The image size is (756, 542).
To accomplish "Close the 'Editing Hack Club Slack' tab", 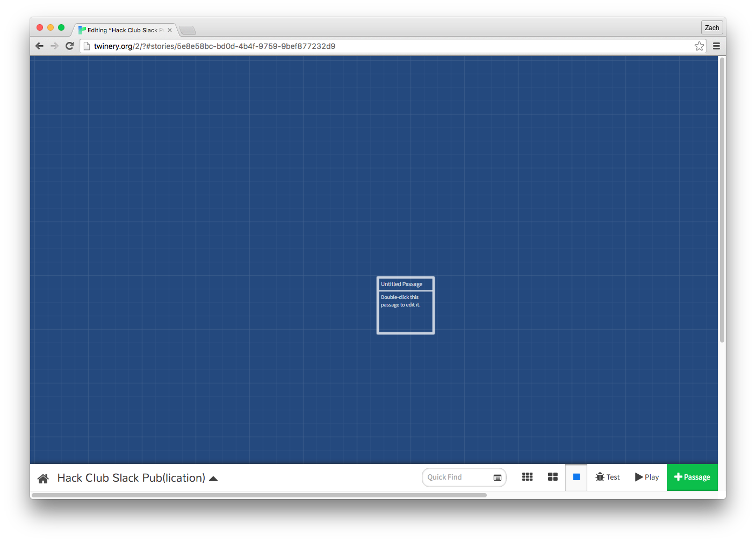I will 170,30.
